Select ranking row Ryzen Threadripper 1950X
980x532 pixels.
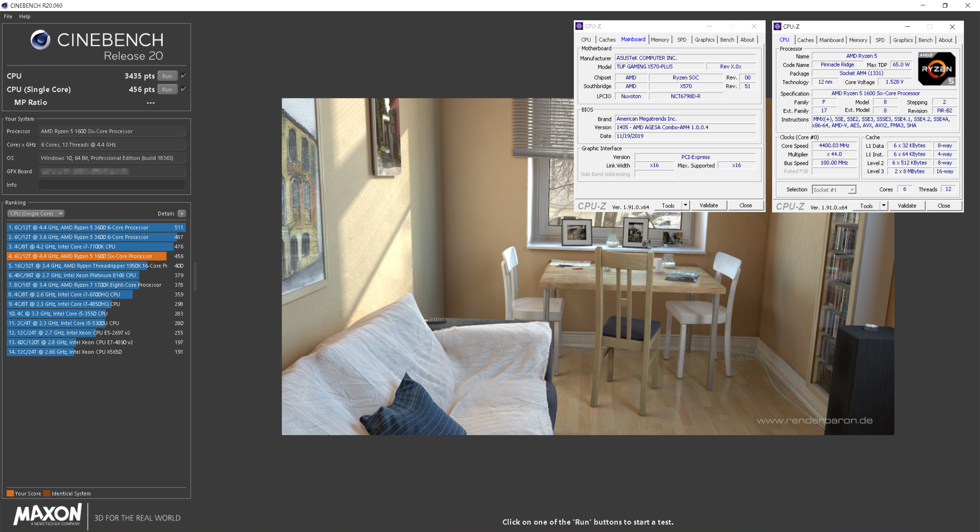pos(96,266)
